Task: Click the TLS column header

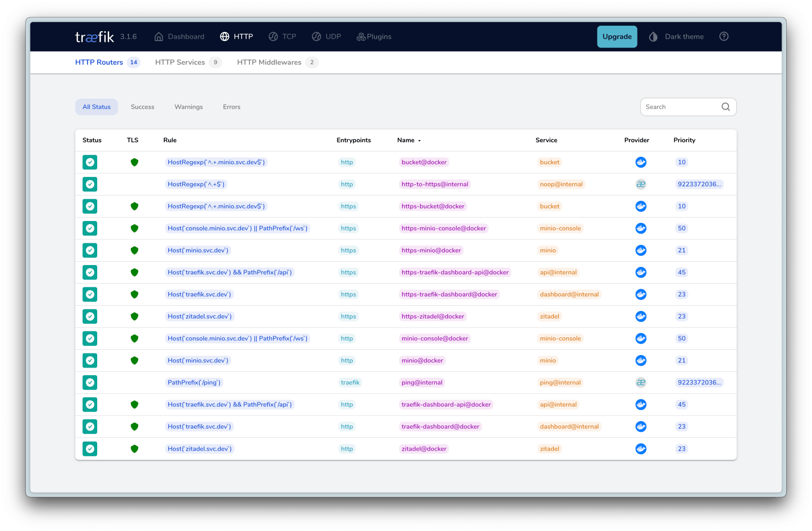Action: (x=132, y=140)
